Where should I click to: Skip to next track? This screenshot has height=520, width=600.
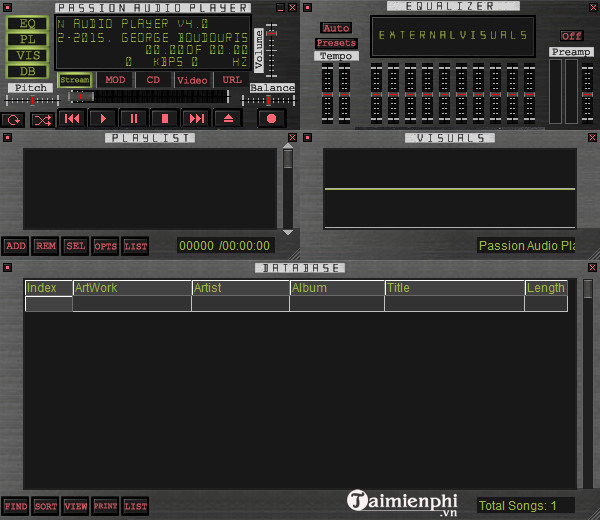(197, 119)
